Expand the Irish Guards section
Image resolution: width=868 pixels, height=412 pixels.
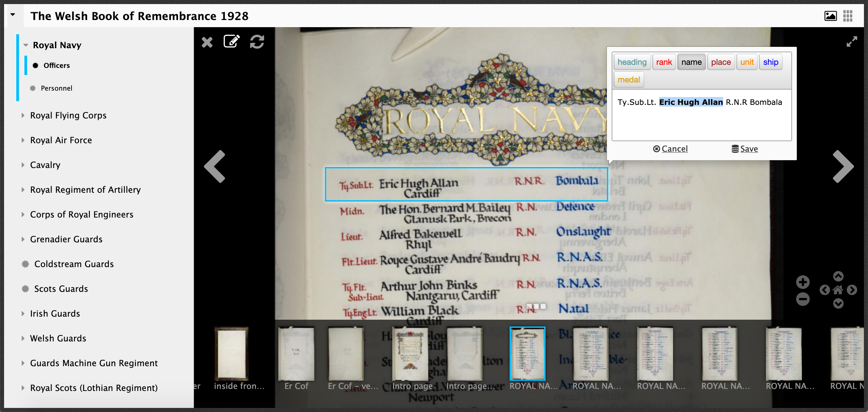(x=23, y=314)
